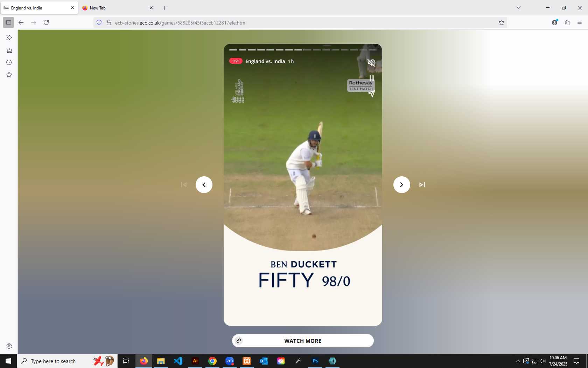Image resolution: width=588 pixels, height=368 pixels.
Task: Open sidebar customization settings gear
Action: point(9,346)
